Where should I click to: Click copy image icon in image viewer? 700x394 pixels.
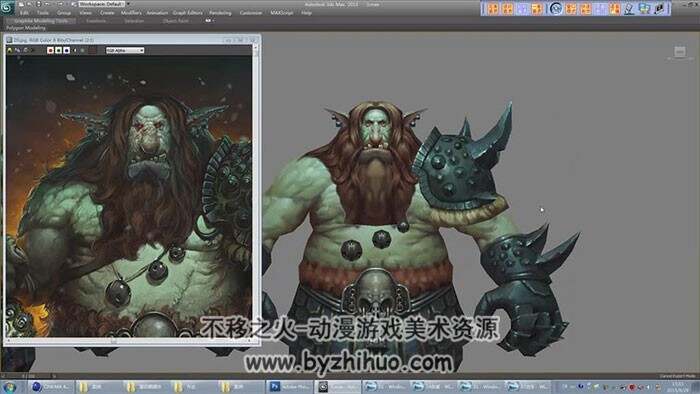[x=17, y=50]
